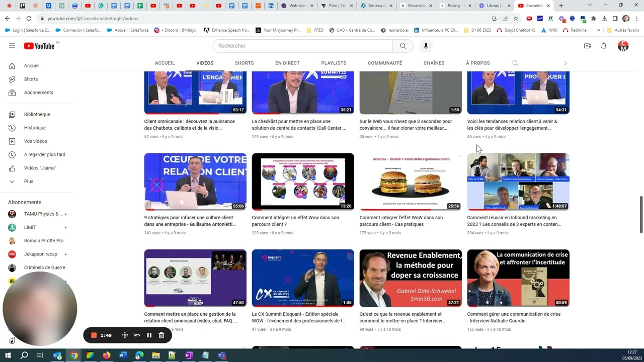Screen dimensions: 644x362
Task: Open the burgers thumbnail video 25:56
Action: (411, 182)
